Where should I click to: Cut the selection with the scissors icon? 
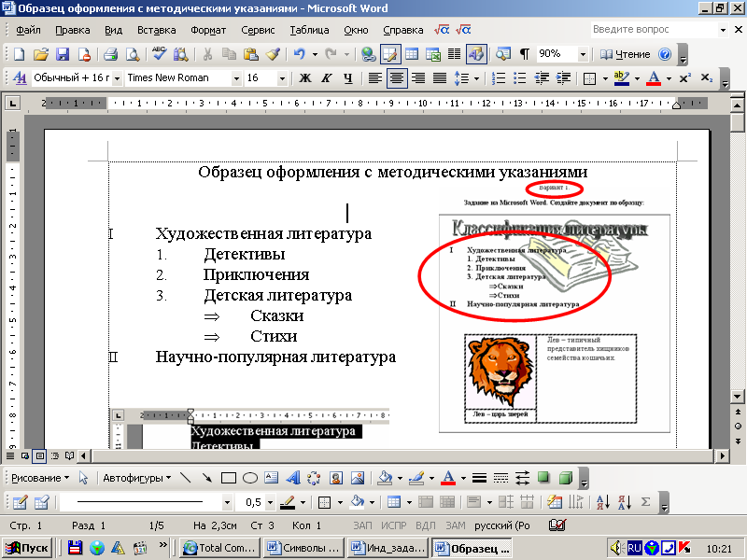tap(207, 54)
